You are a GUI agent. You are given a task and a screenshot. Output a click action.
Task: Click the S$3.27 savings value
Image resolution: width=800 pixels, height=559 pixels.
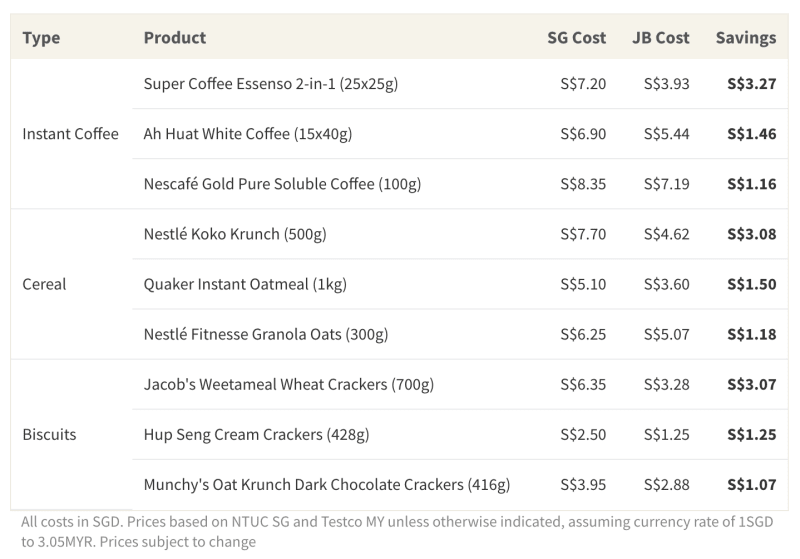point(751,84)
